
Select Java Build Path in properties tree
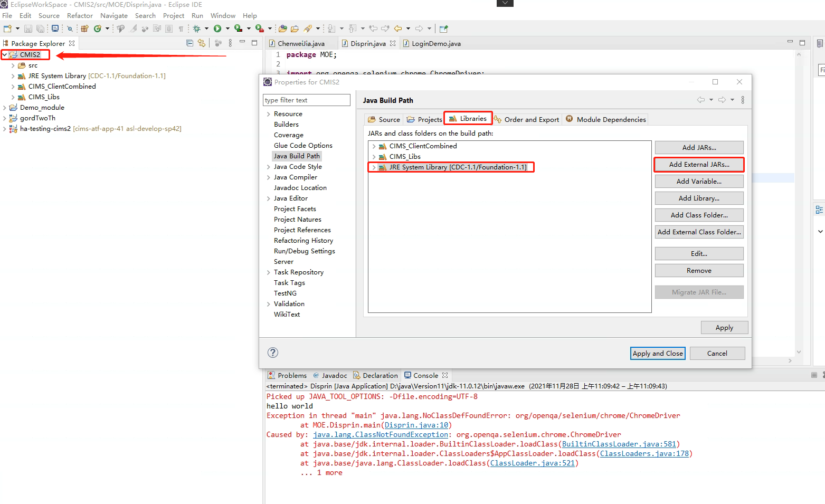(297, 156)
